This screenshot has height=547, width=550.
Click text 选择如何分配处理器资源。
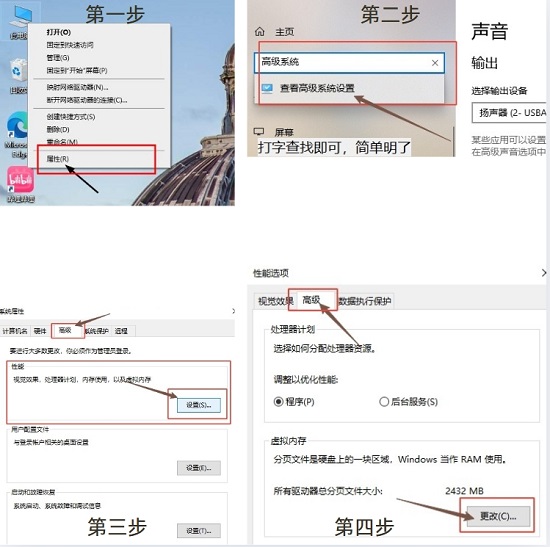click(325, 348)
